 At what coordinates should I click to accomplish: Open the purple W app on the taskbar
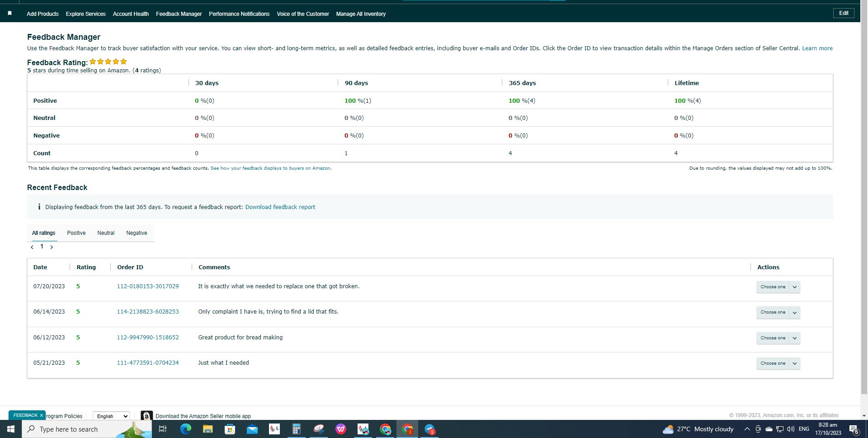point(341,429)
